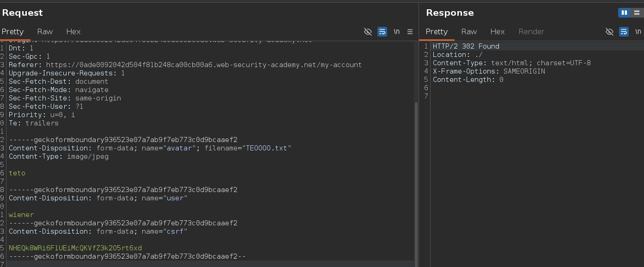
Task: Click the "Te: trailers" header line
Action: pos(34,123)
